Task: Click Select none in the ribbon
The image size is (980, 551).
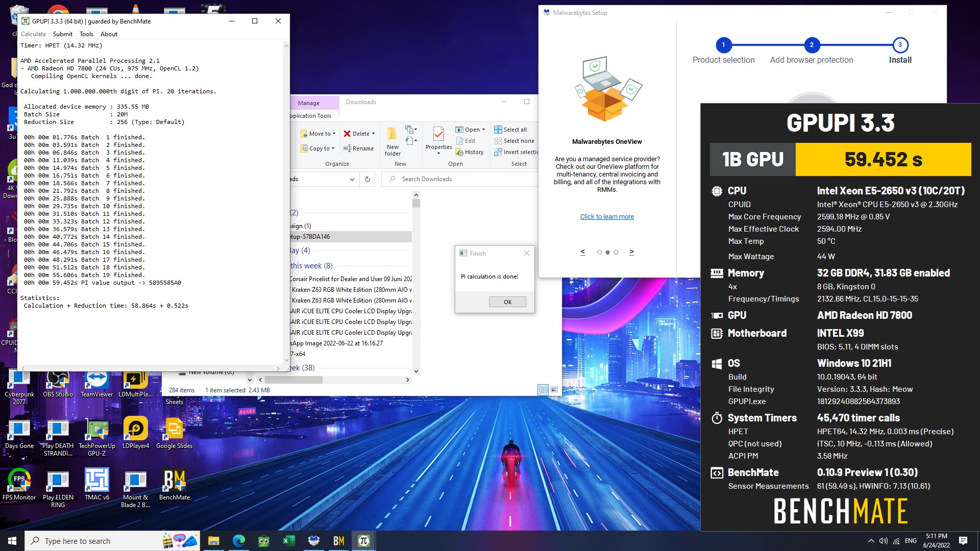Action: tap(514, 141)
